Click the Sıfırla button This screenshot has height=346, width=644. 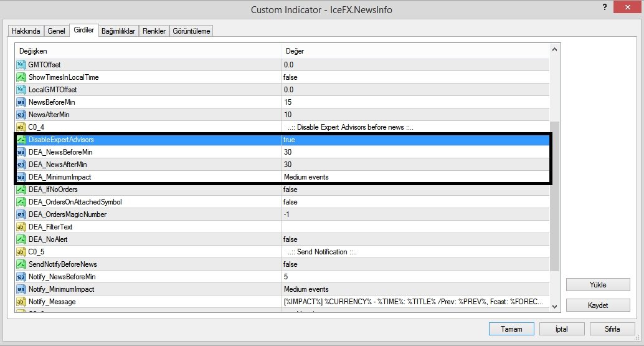coord(612,329)
